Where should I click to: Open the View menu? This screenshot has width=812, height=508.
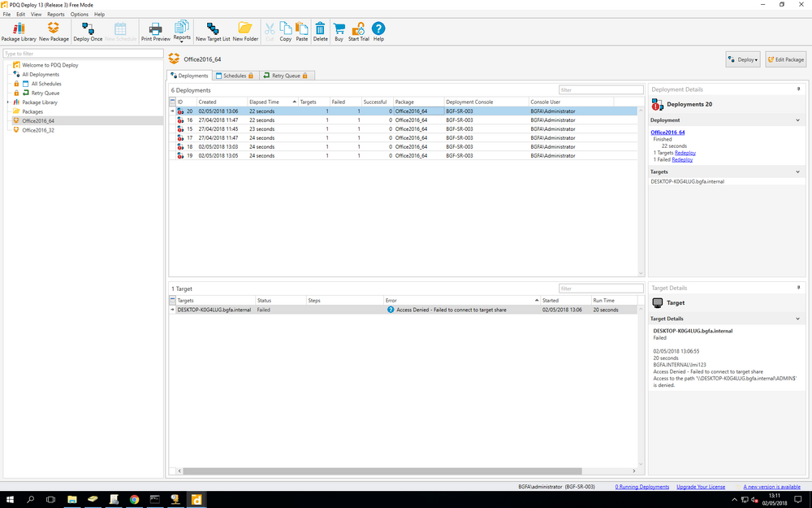pos(36,15)
